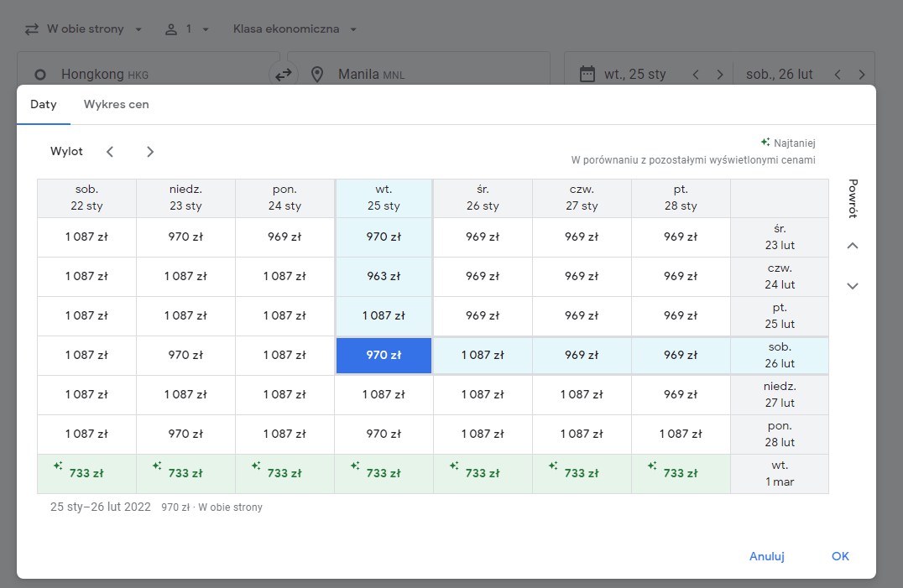Open the passenger count dropdown
903x588 pixels.
(x=187, y=29)
